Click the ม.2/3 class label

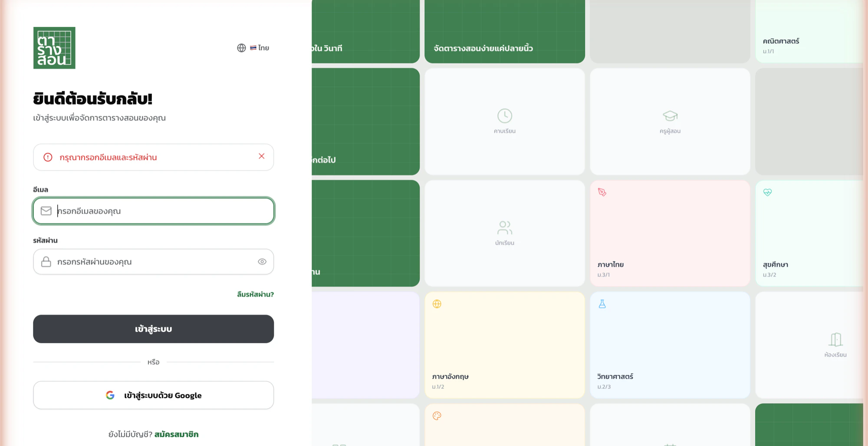pos(604,387)
